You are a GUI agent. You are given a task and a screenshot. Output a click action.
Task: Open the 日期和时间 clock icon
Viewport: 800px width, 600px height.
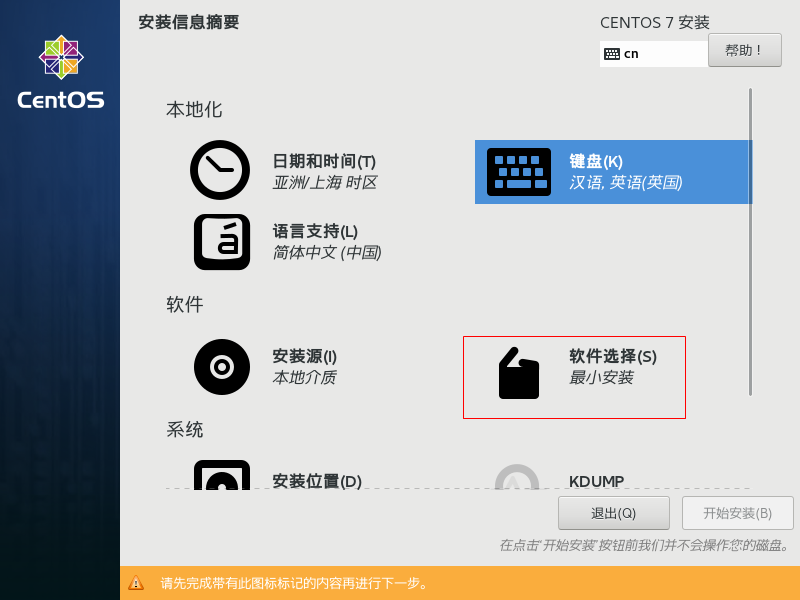pyautogui.click(x=220, y=170)
